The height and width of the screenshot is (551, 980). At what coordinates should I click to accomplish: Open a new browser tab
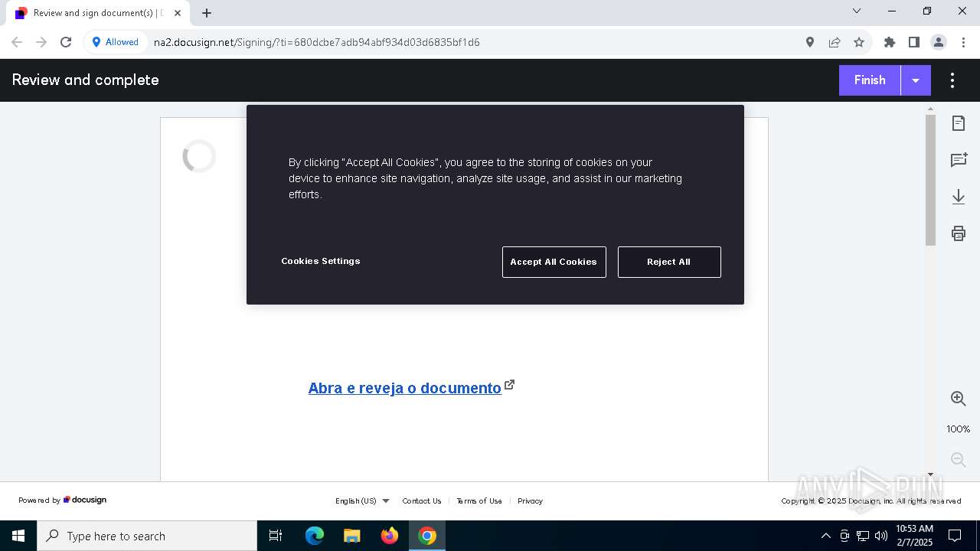coord(207,13)
